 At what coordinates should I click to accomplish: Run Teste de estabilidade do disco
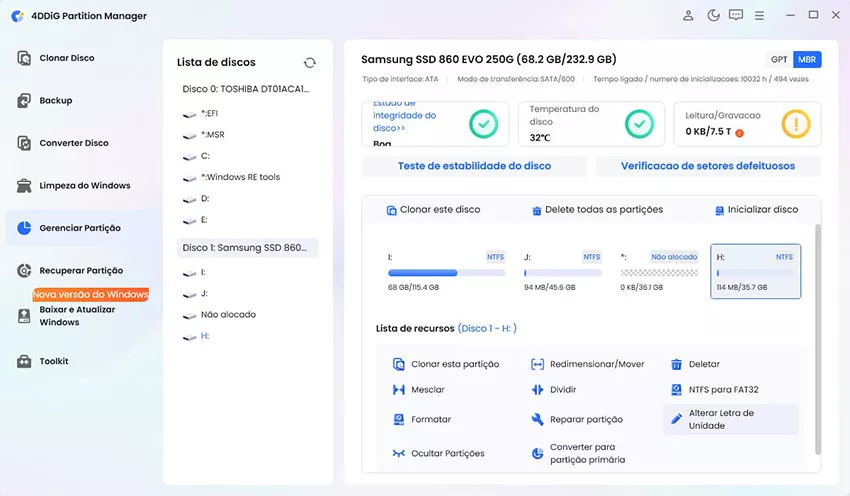click(x=474, y=166)
